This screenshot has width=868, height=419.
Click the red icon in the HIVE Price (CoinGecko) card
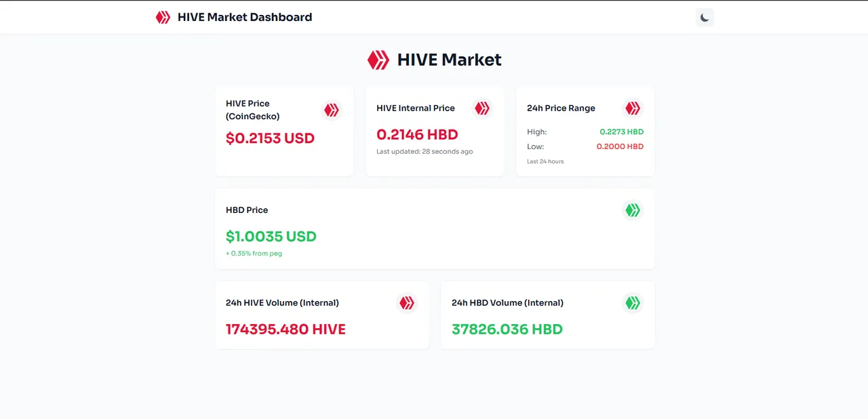[332, 110]
